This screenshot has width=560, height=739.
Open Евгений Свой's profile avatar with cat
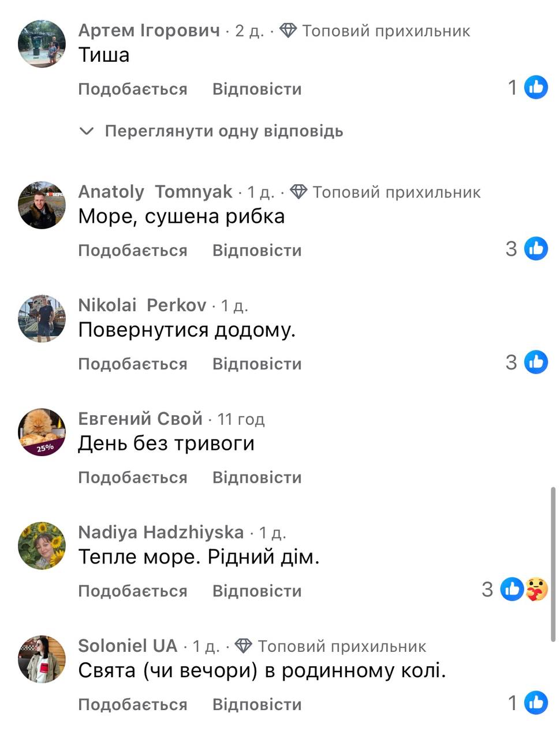[42, 432]
